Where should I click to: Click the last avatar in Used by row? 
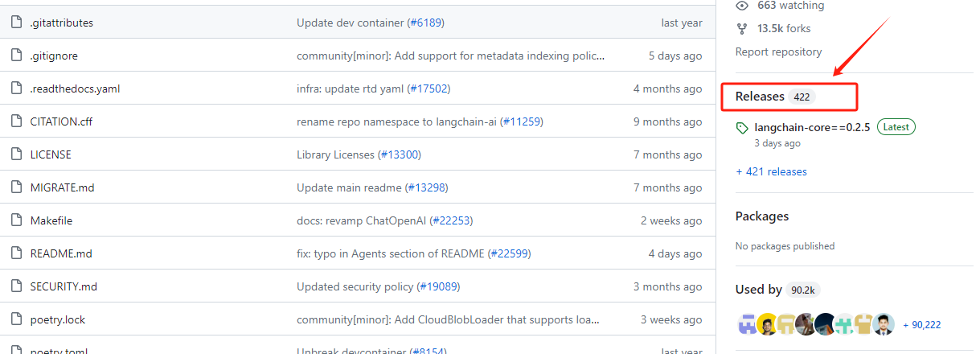(x=884, y=324)
